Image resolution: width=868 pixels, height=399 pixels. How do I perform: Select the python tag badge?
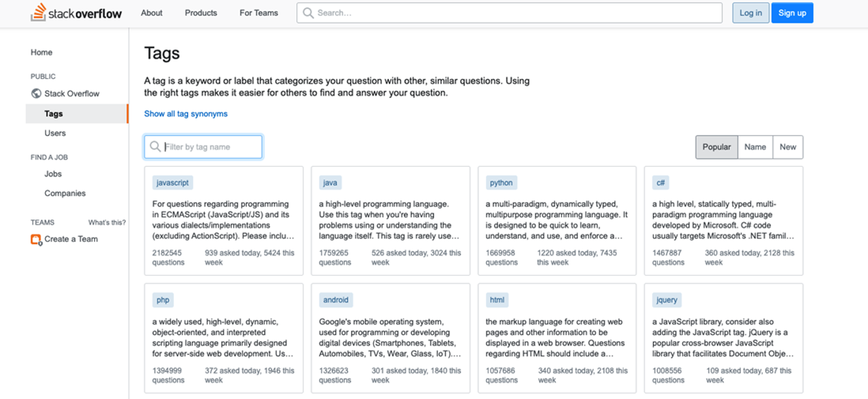pyautogui.click(x=501, y=182)
